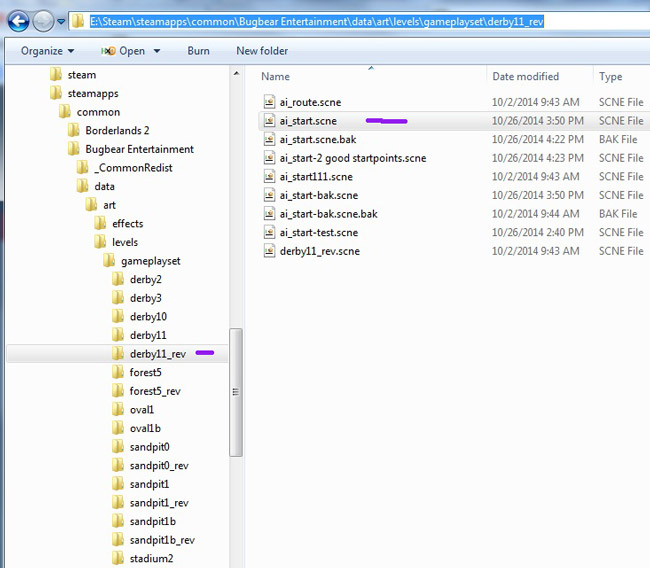This screenshot has height=568, width=650.
Task: Click the navigation pane scroll-up arrow
Action: click(236, 74)
